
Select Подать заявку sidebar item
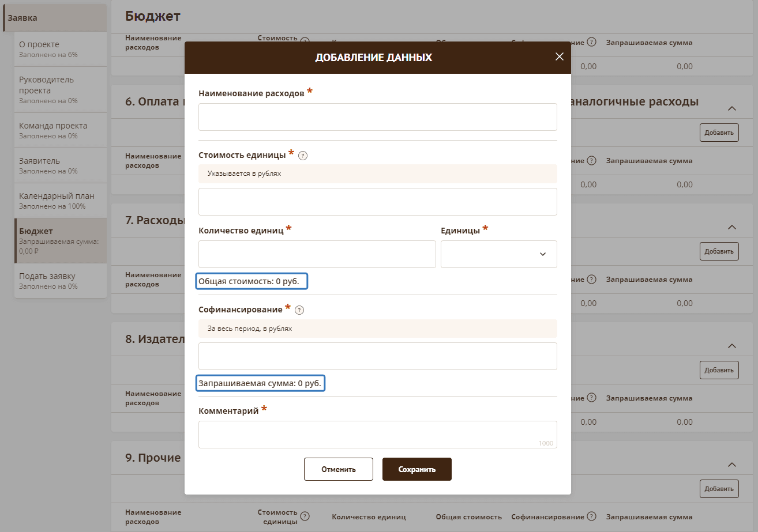pyautogui.click(x=60, y=280)
